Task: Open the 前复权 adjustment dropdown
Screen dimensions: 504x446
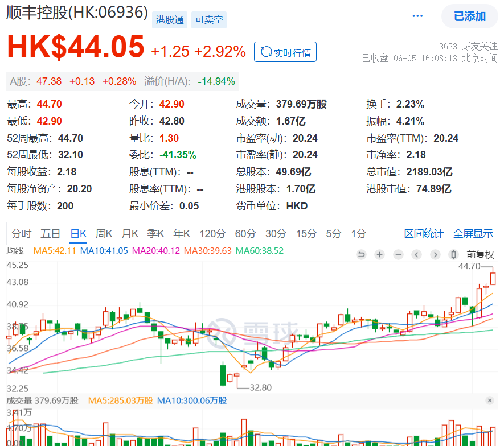Action: (x=480, y=255)
